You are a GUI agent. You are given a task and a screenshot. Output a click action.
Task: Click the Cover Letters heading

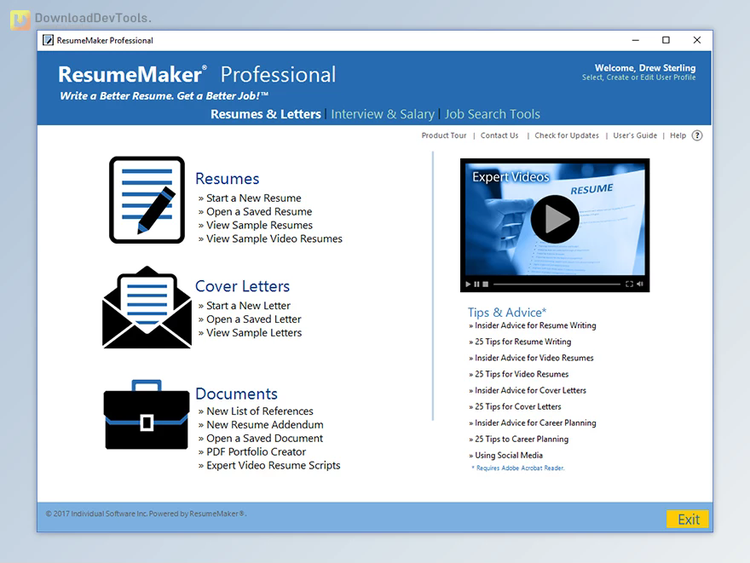pos(243,286)
